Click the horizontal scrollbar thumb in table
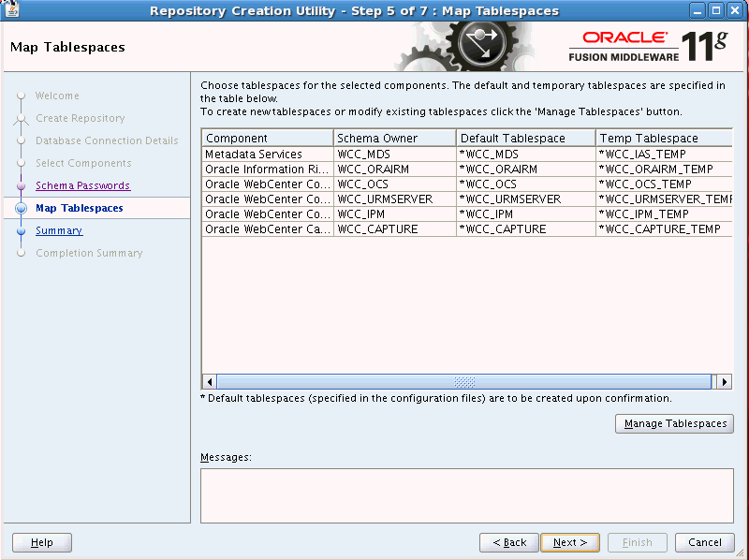The image size is (749, 560). (x=463, y=382)
